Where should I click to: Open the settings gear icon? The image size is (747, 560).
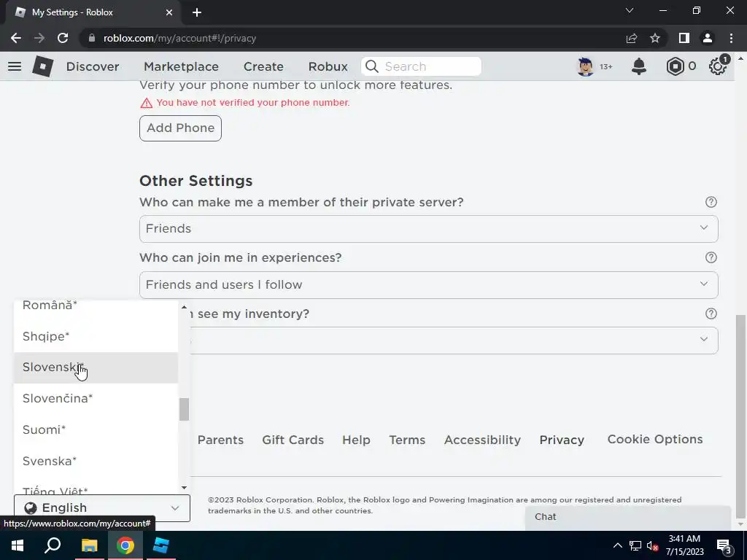pyautogui.click(x=718, y=66)
